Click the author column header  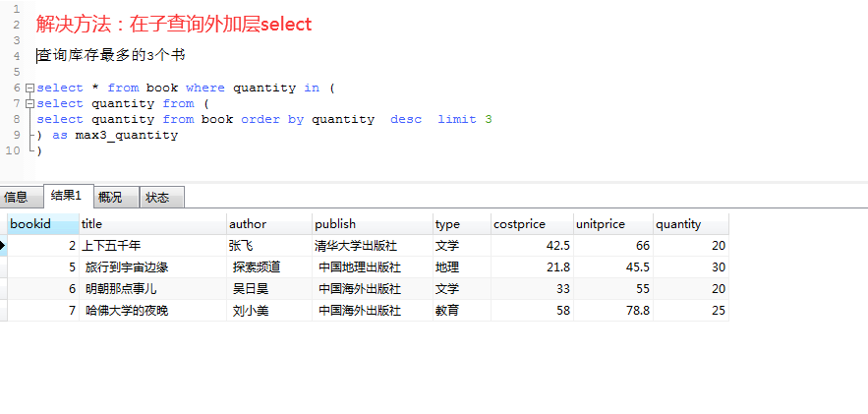(x=269, y=224)
